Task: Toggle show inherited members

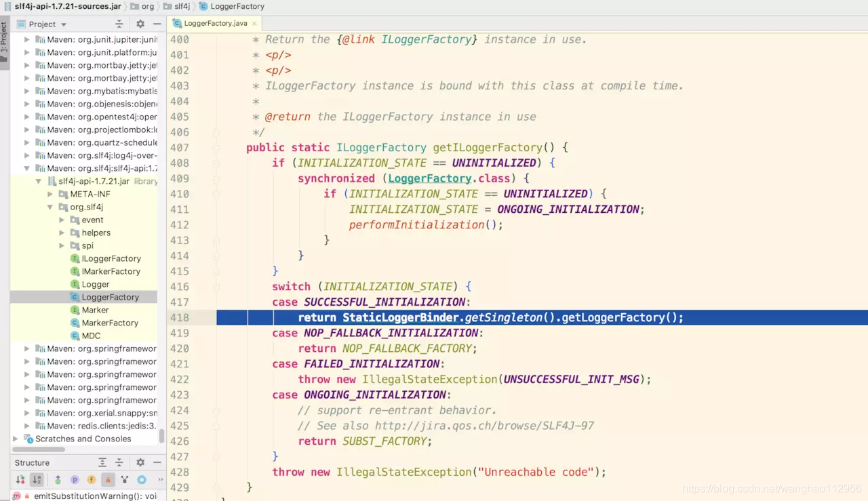Action: click(x=58, y=479)
